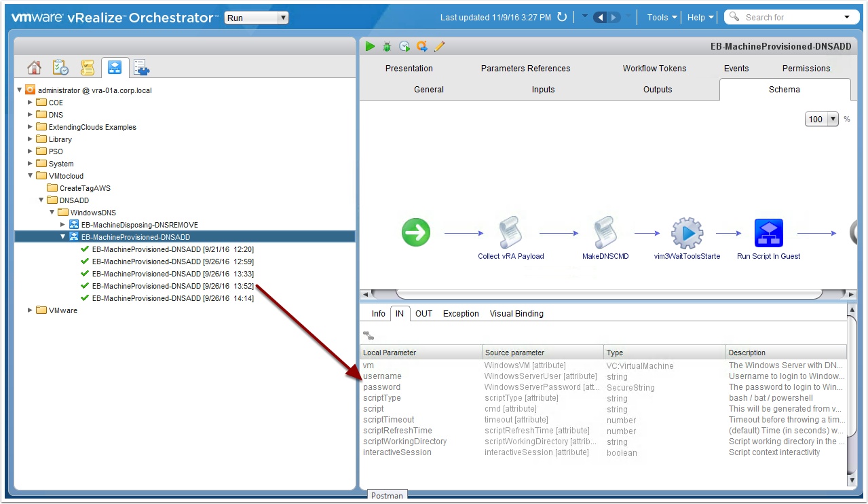The width and height of the screenshot is (868, 504).
Task: Click the refresh icon beside Last updated
Action: [562, 18]
